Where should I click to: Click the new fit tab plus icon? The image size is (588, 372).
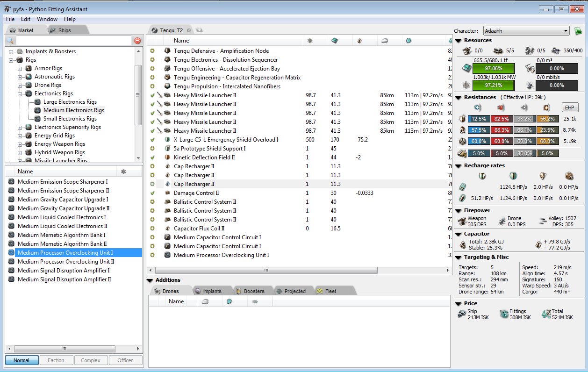click(x=199, y=30)
